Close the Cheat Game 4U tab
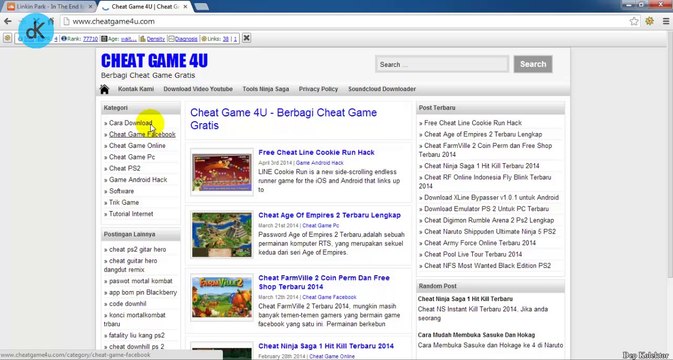Screen dimensions: 673x360 pos(185,7)
